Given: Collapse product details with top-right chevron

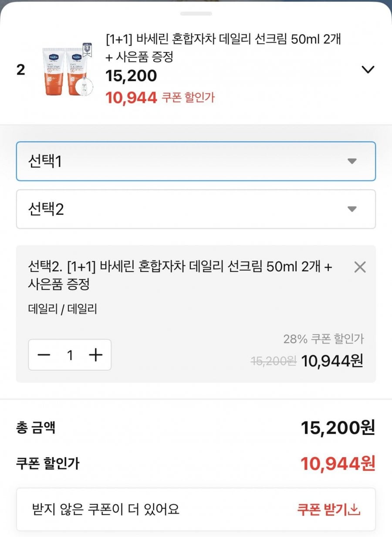Looking at the screenshot, I should coord(368,70).
